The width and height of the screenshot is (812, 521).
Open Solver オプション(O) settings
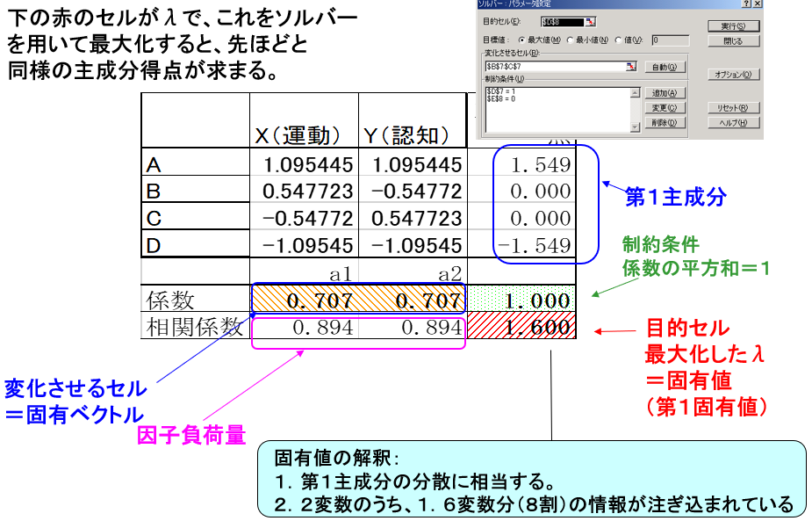point(733,75)
